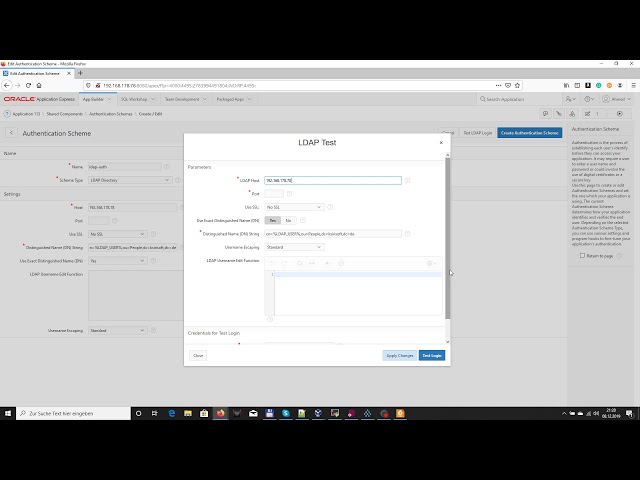Click Create Authentication Scheme button
Image resolution: width=640 pixels, height=480 pixels.
(x=529, y=133)
